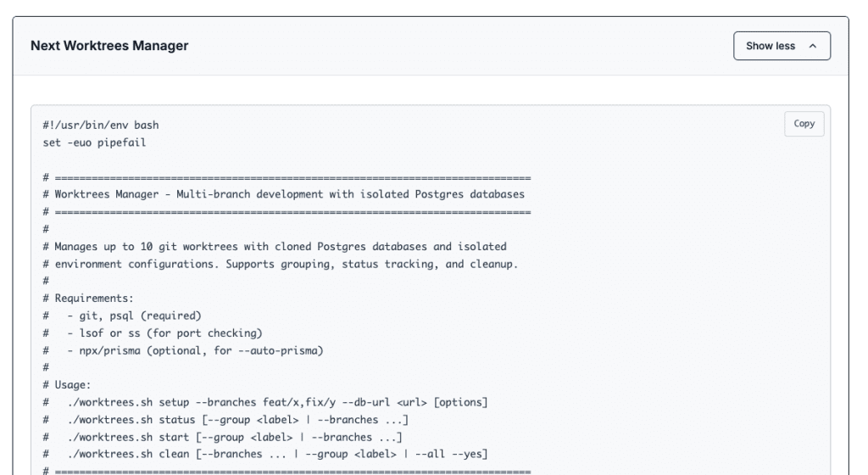Click the upward chevron beside Show less
The width and height of the screenshot is (868, 475).
pyautogui.click(x=813, y=46)
